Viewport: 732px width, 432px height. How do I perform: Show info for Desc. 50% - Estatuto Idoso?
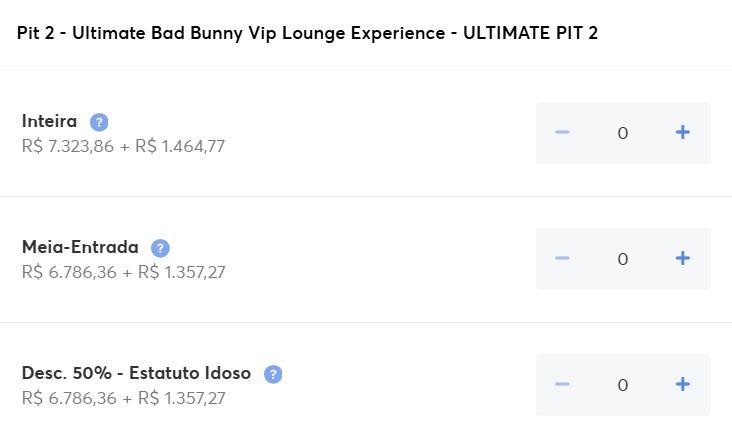coord(273,374)
